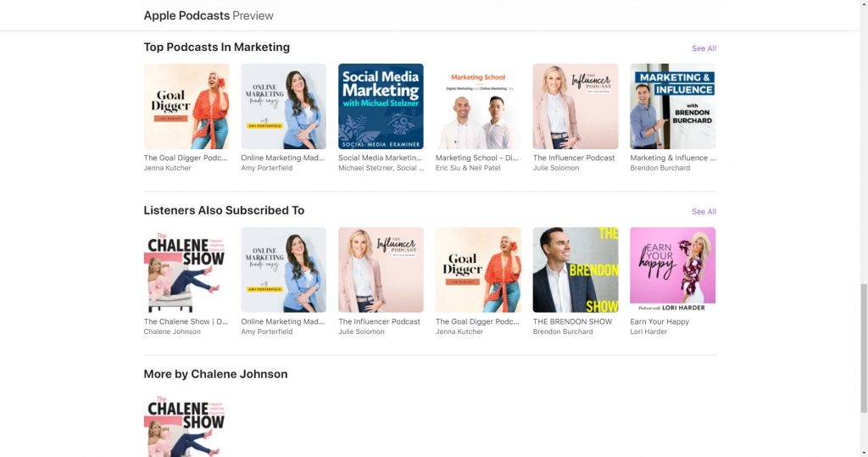This screenshot has height=457, width=868.
Task: Click 'Online Marketing Mad...' title in Top Podcasts
Action: point(283,158)
